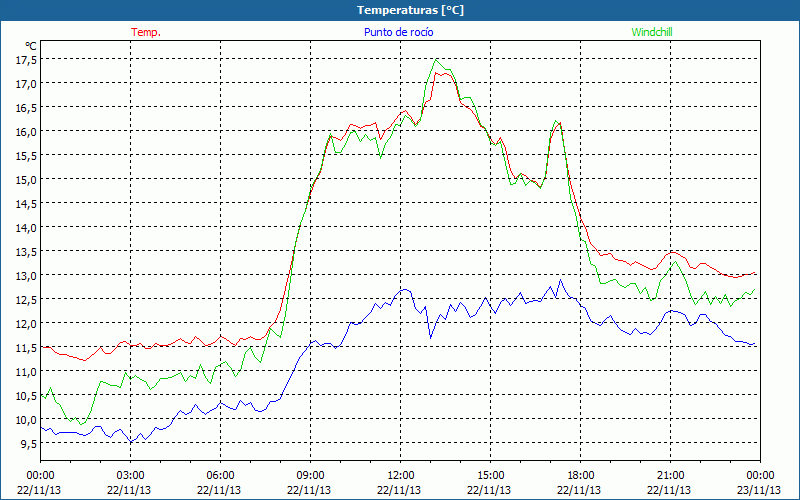Click the 15:00 time label
This screenshot has height=500, width=800.
coord(489,476)
